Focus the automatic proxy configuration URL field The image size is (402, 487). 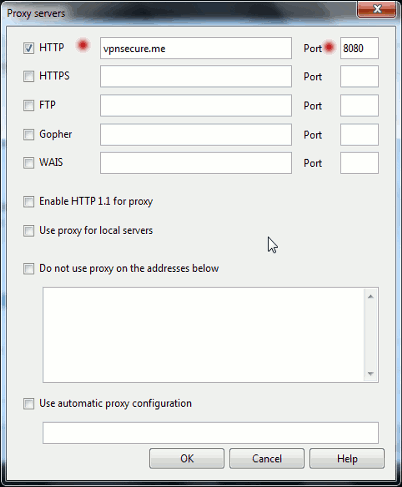[x=211, y=433]
